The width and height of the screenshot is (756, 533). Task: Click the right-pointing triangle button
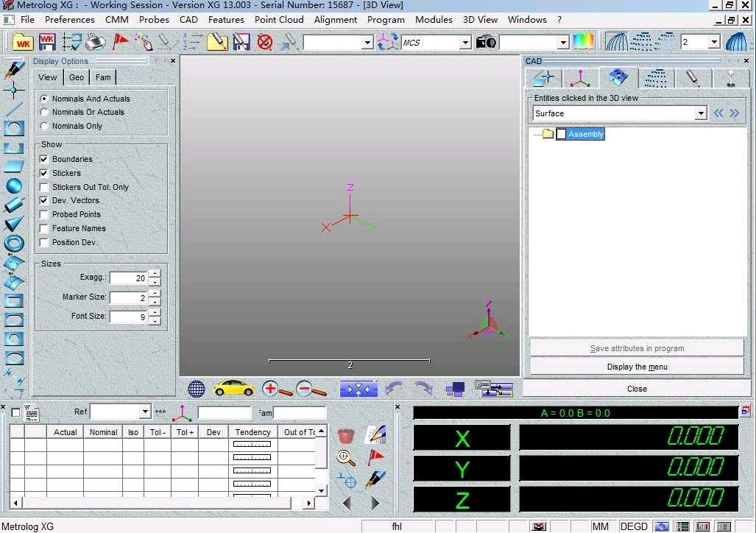(x=375, y=503)
